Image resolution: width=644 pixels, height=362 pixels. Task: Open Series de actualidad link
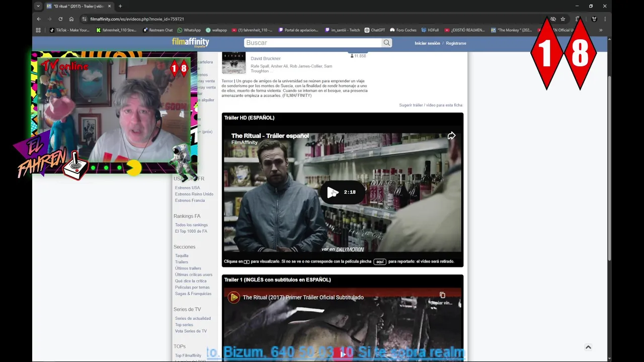(193, 318)
